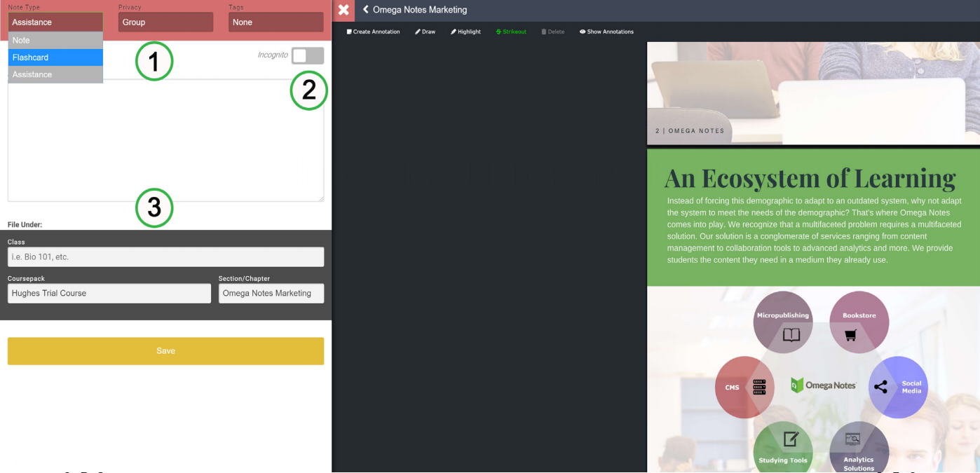This screenshot has height=473, width=980.
Task: Click the Create Annotation tool
Action: point(373,32)
